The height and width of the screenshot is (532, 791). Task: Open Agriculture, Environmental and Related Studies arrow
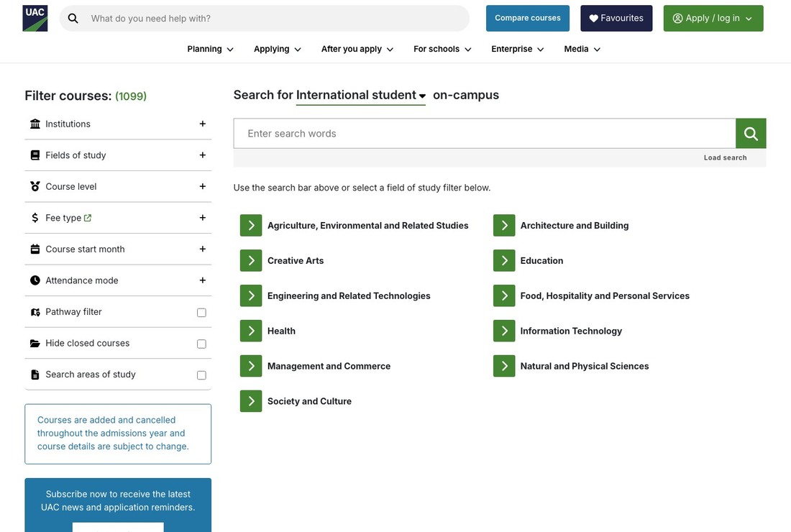251,226
